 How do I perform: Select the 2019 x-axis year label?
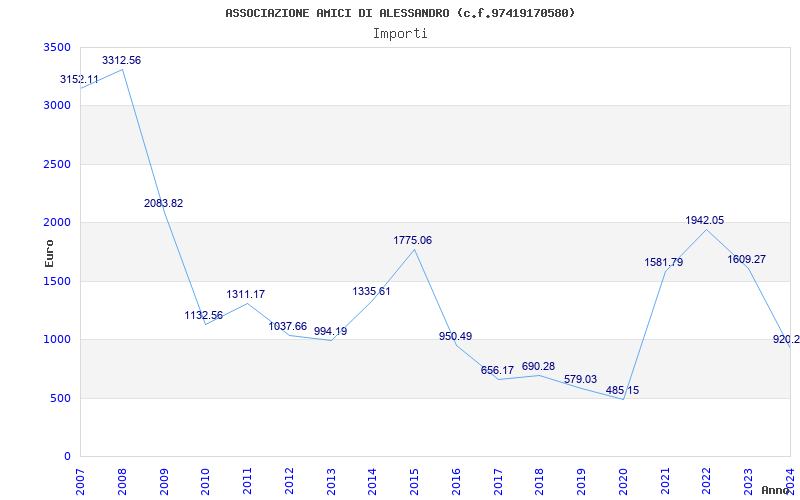tap(581, 482)
